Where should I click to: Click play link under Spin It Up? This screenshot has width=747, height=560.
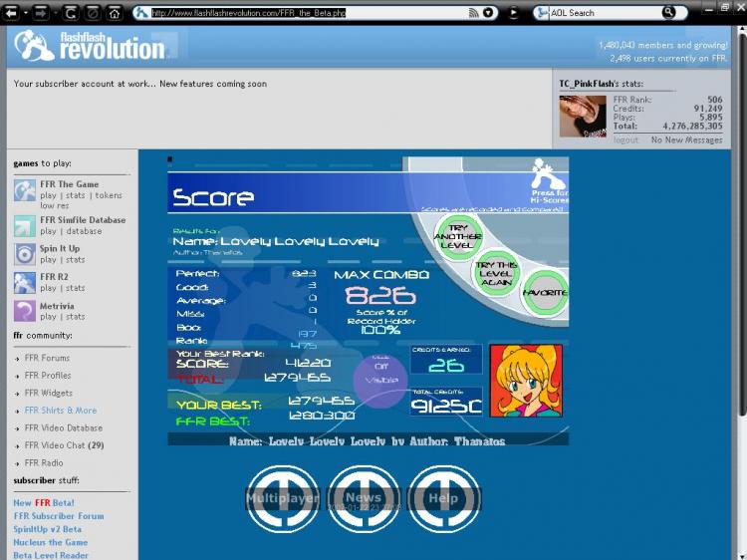click(x=48, y=260)
